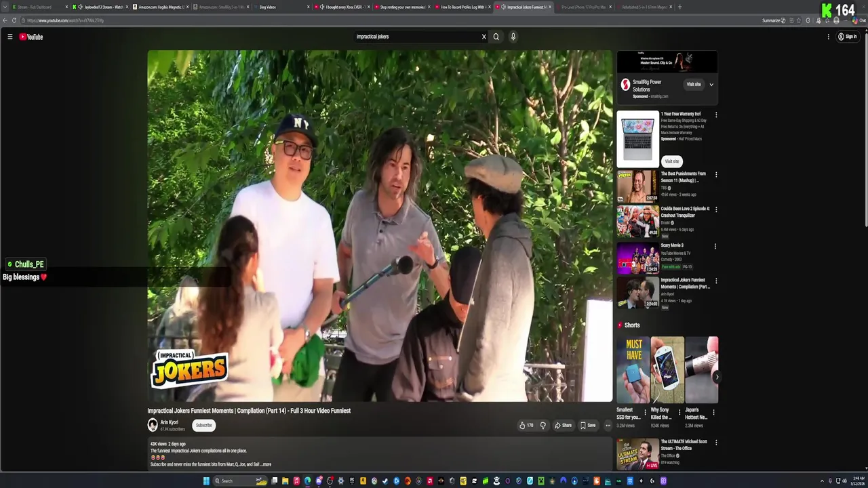Clear the search box with X
The image size is (868, 488).
point(484,37)
